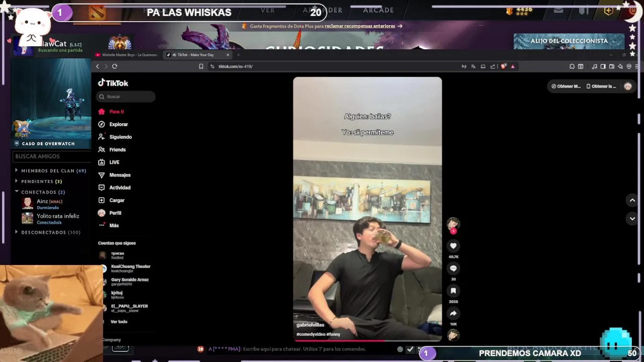The height and width of the screenshot is (362, 644).
Task: Go to Siguiendo feed
Action: [115, 137]
